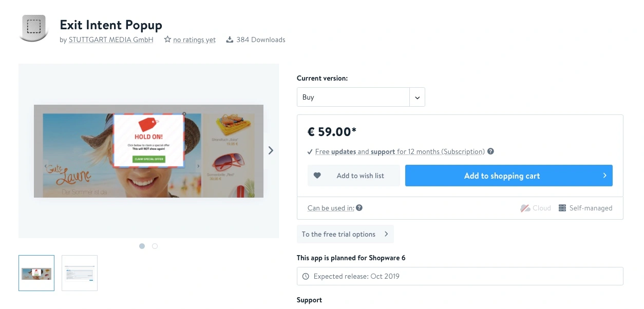Click the no ratings yet link
The height and width of the screenshot is (309, 644).
pos(195,39)
